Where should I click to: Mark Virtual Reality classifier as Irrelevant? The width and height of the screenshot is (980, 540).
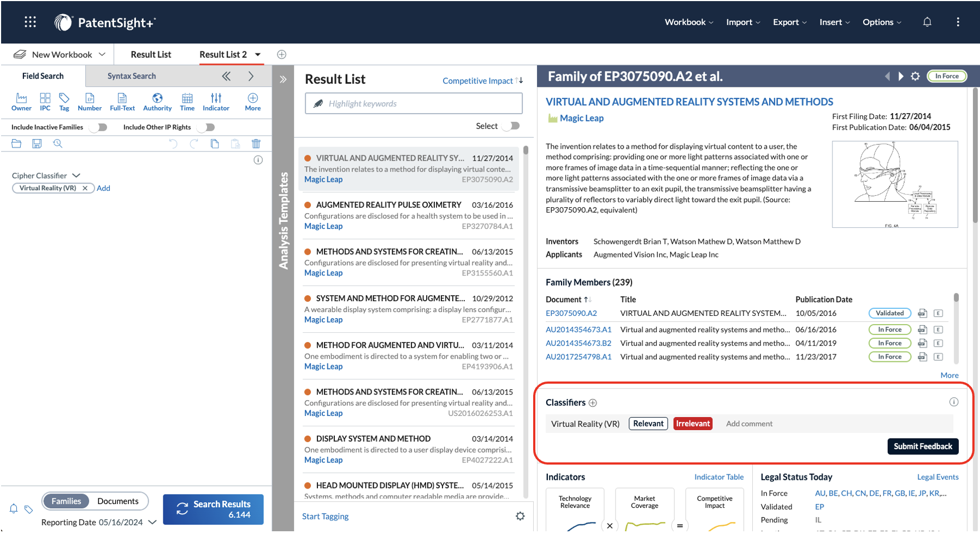pyautogui.click(x=693, y=424)
